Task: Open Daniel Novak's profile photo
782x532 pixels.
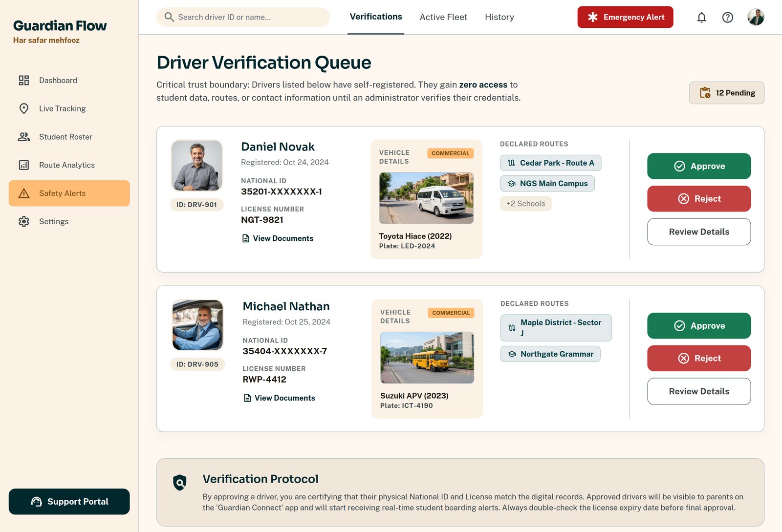Action: coord(197,166)
